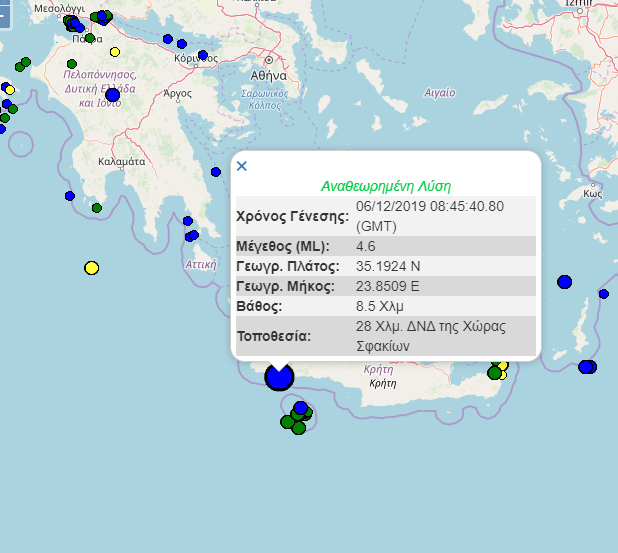
Task: Click the large blue marker in western Peloponnese
Action: (112, 95)
